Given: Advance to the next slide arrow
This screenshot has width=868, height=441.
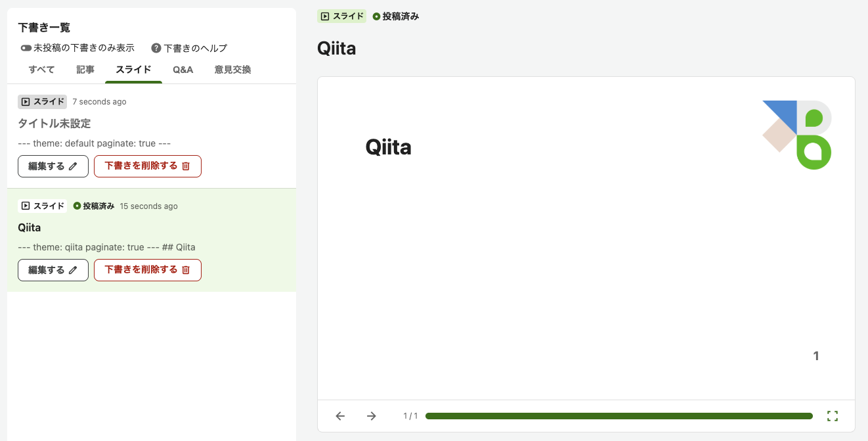Looking at the screenshot, I should click(372, 416).
